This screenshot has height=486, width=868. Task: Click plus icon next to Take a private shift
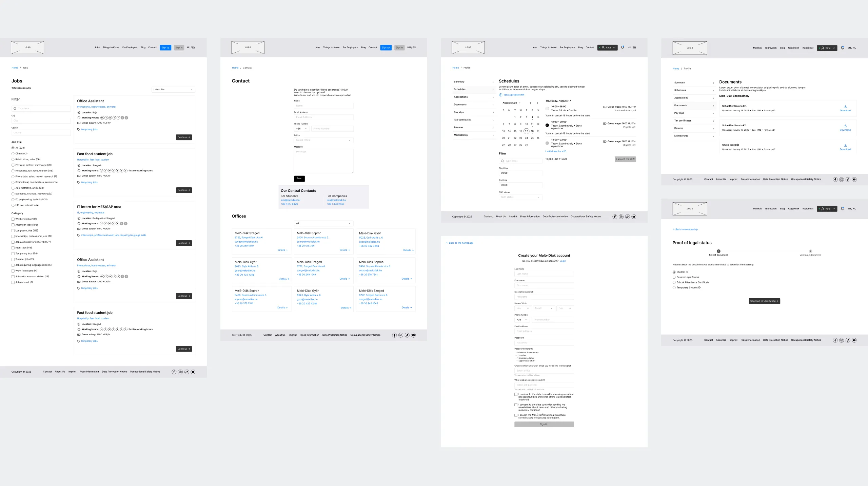pos(500,95)
